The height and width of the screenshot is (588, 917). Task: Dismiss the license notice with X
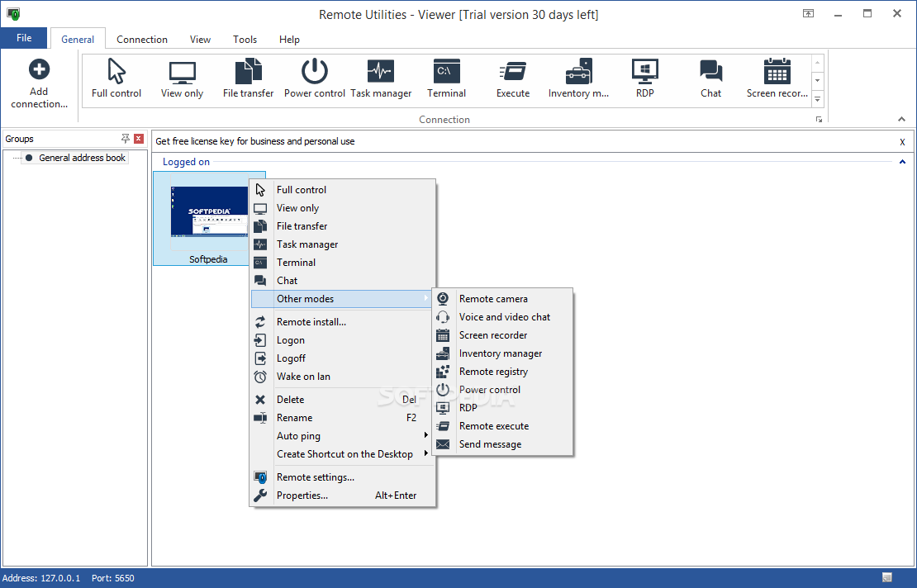[x=902, y=142]
